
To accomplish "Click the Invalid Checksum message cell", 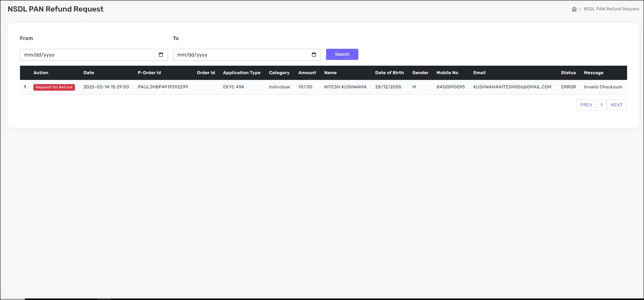I will [x=602, y=87].
